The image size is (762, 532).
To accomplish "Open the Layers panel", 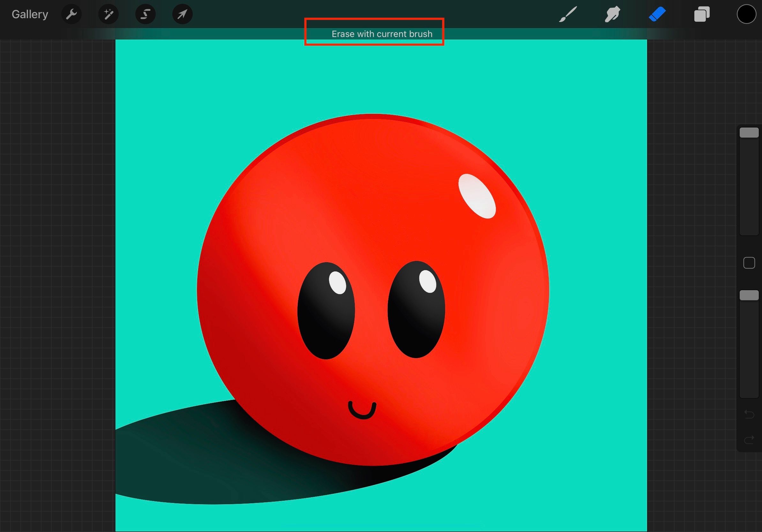I will click(702, 14).
